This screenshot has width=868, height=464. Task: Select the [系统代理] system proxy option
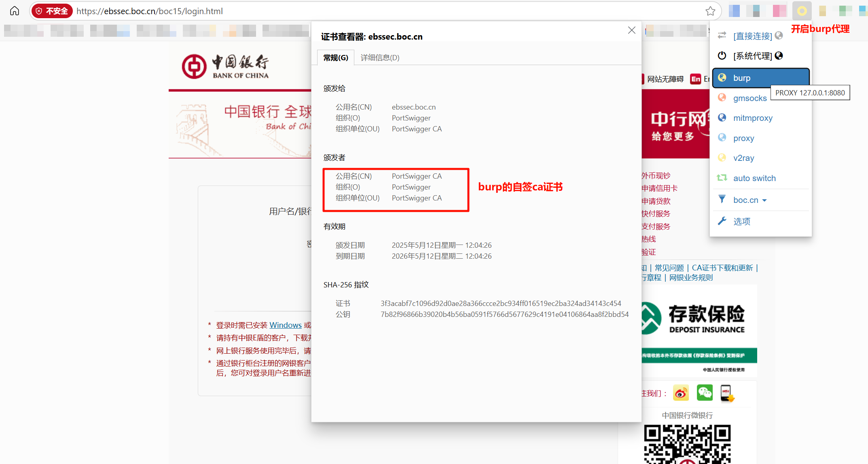click(752, 56)
